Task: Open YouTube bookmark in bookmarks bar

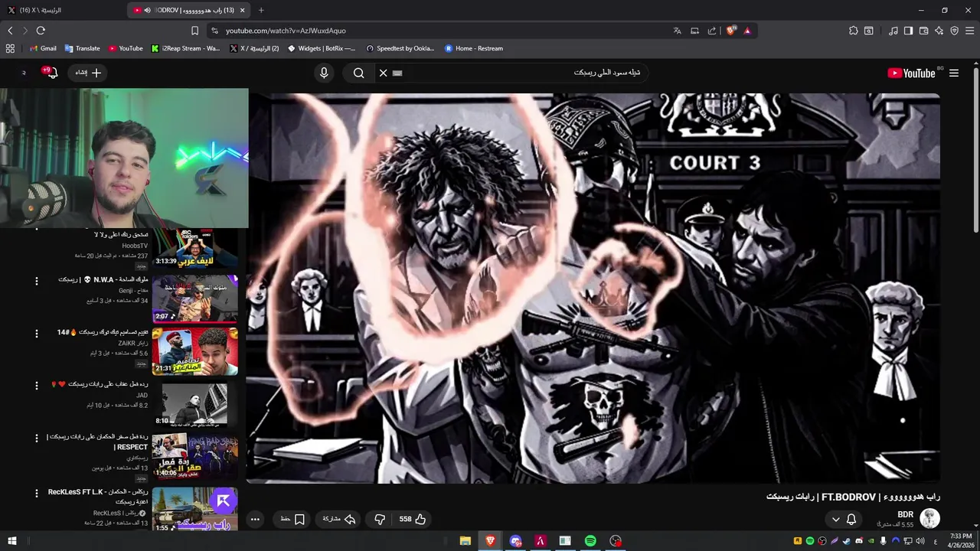Action: tap(126, 48)
